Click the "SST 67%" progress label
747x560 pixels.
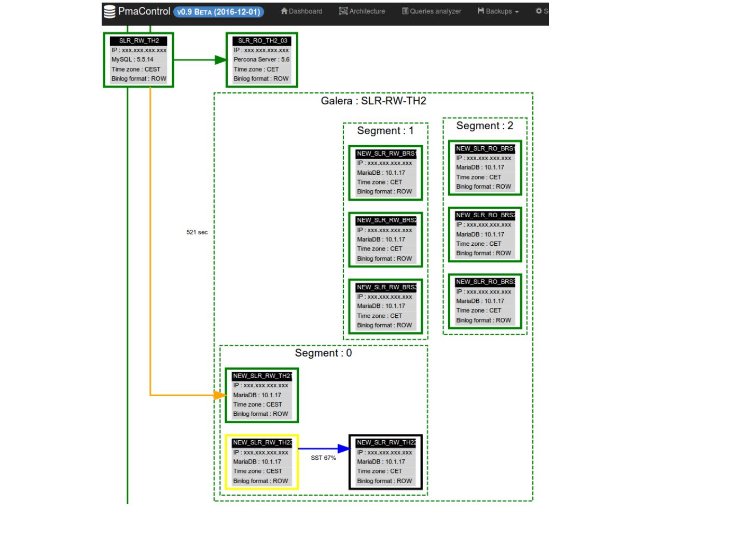pos(323,458)
